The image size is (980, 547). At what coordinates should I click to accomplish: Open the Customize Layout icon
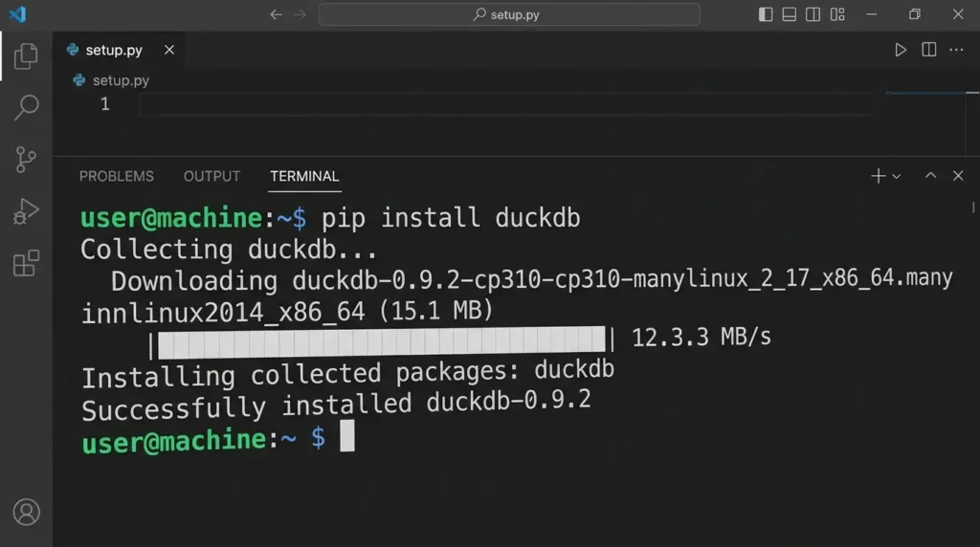pyautogui.click(x=837, y=14)
